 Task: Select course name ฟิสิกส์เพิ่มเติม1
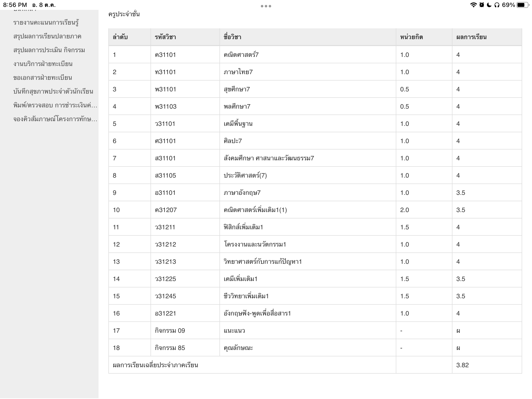243,227
